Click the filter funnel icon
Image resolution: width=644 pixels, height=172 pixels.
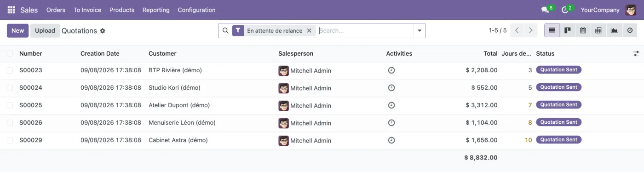[x=238, y=31]
